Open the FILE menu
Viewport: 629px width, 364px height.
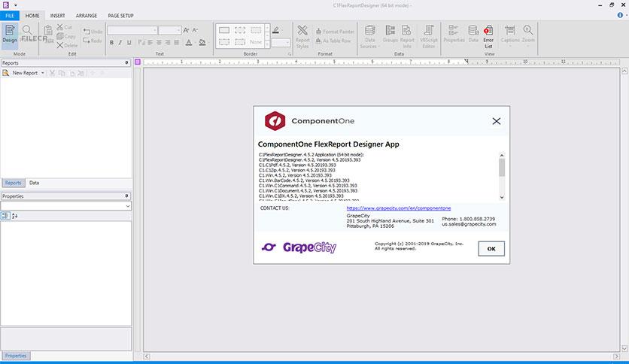coord(10,16)
